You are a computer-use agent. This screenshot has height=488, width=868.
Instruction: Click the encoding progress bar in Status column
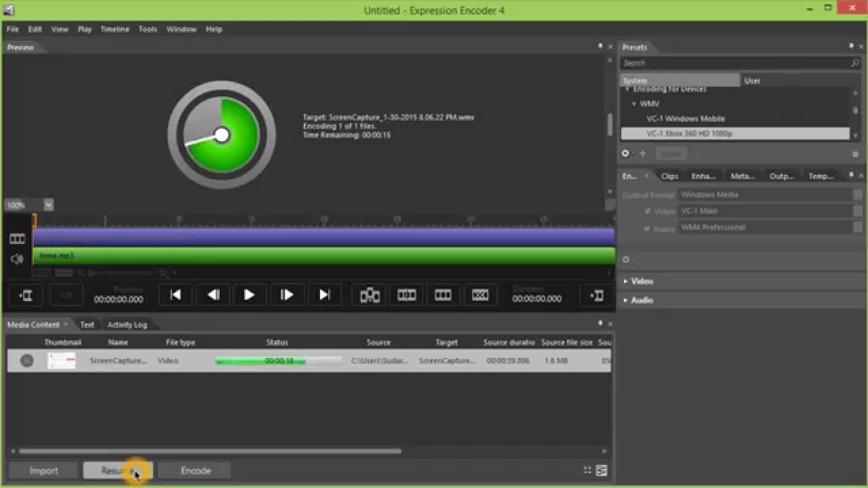pos(279,361)
